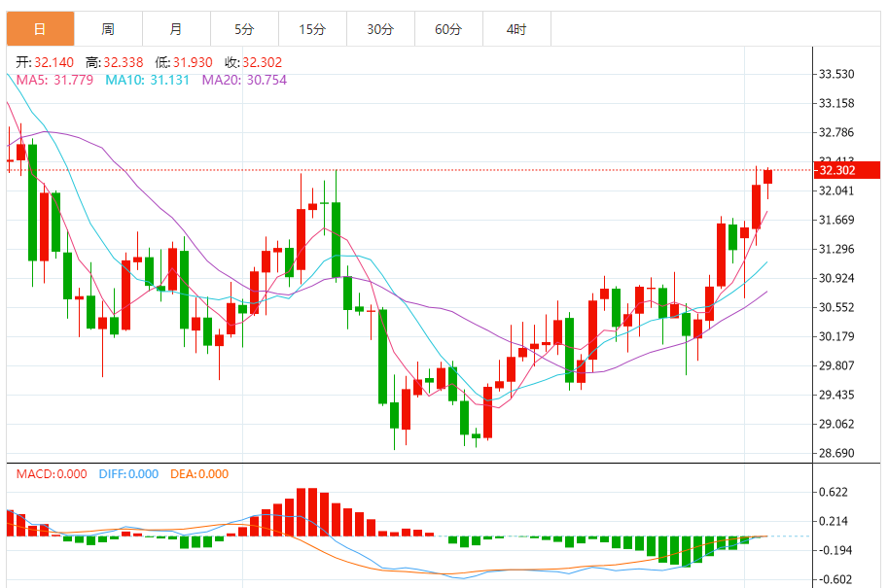Open the 4时 timeframe tab

click(515, 29)
